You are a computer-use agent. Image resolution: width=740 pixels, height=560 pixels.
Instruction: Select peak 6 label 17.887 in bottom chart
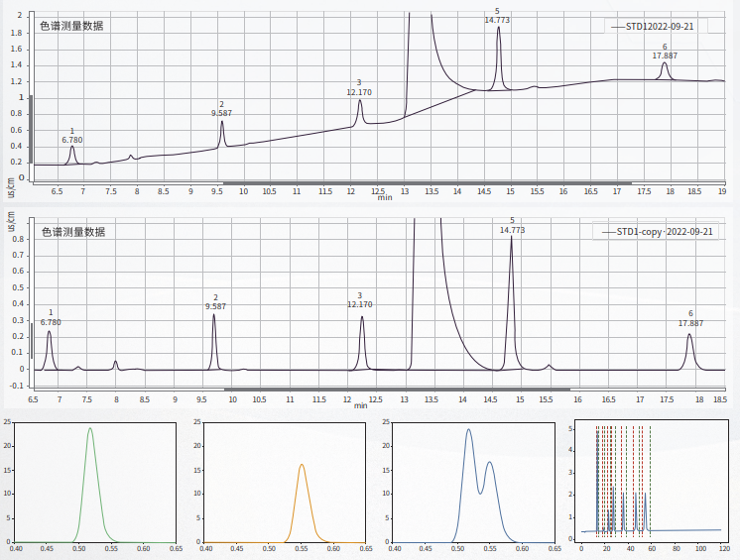point(690,323)
